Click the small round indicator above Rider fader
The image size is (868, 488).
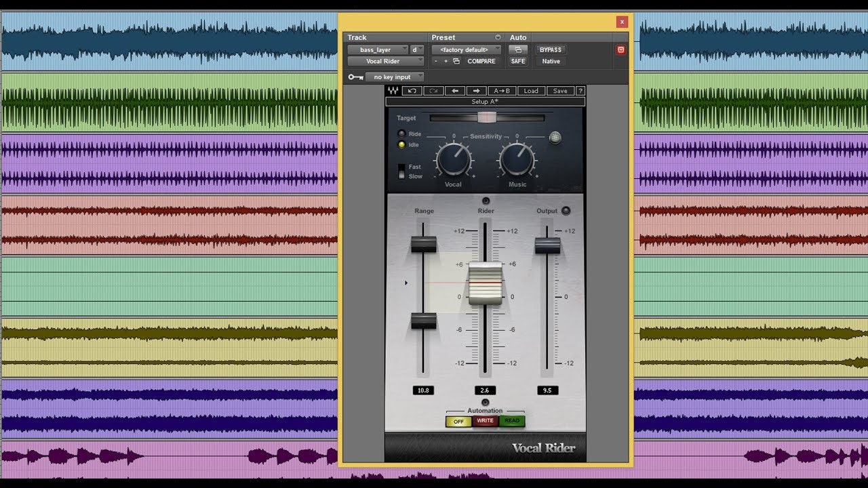pos(486,201)
